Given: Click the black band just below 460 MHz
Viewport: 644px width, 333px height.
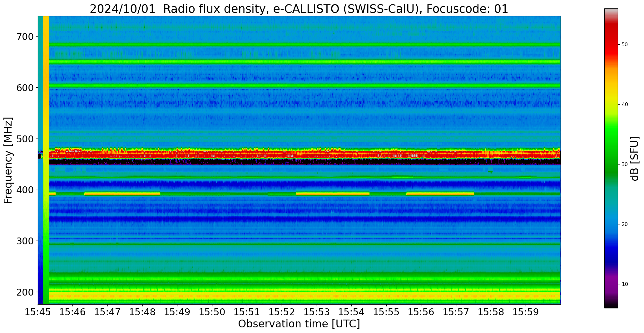Looking at the screenshot, I should [x=305, y=162].
